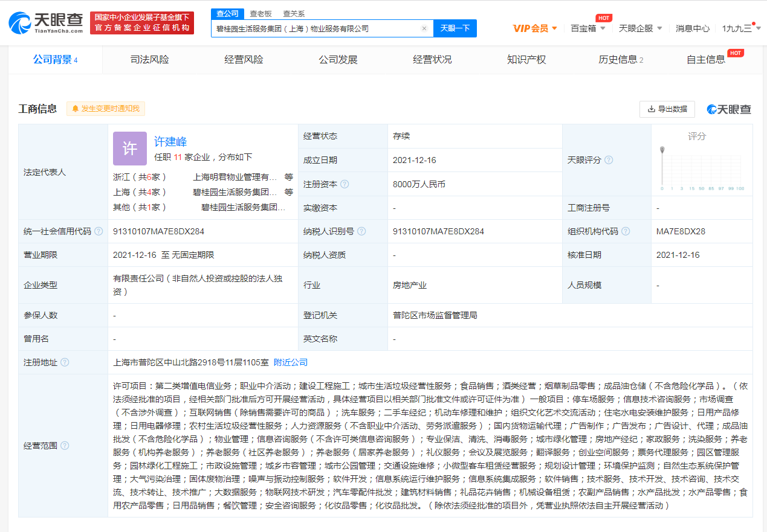Click help icon beside 组织机构代码
The height and width of the screenshot is (532, 767).
(x=626, y=231)
